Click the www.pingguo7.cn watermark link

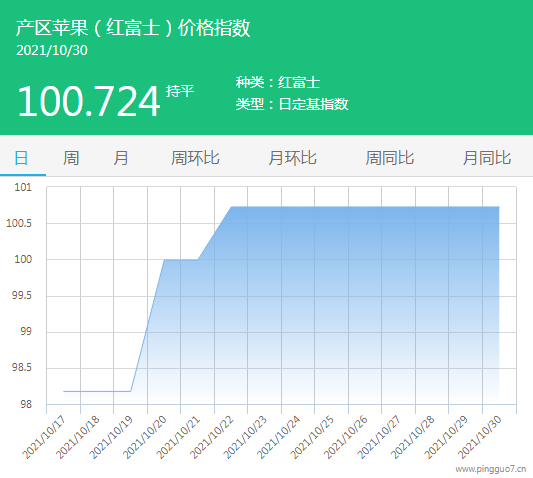(x=491, y=469)
